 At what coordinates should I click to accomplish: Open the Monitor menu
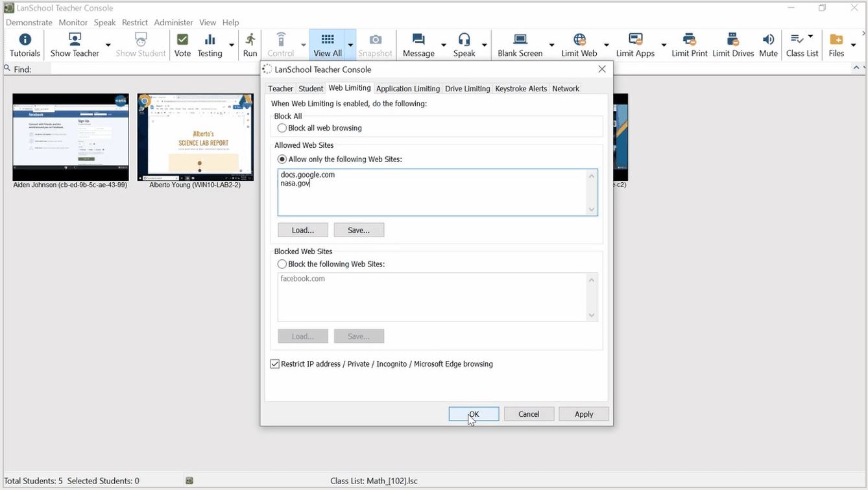(73, 22)
